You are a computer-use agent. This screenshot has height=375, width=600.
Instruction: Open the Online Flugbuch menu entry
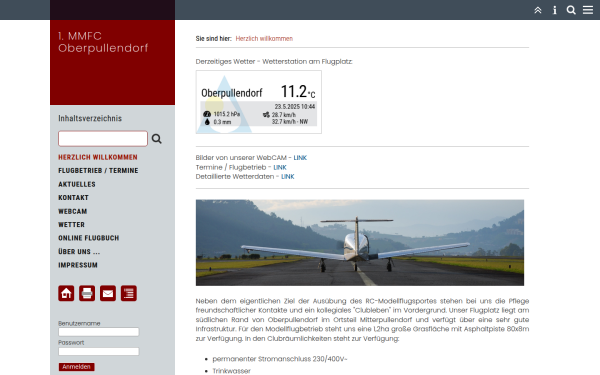point(89,238)
